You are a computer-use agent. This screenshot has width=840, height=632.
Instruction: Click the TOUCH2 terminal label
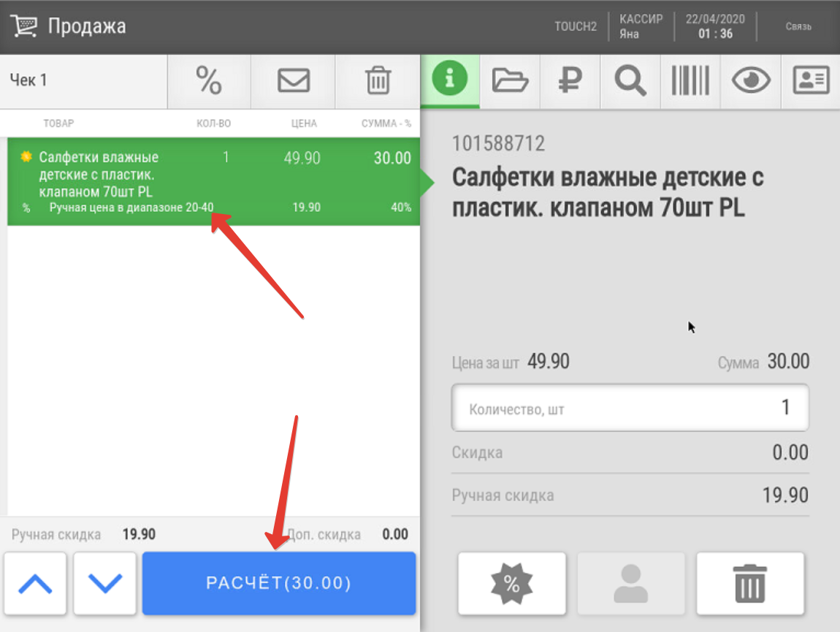[x=576, y=27]
